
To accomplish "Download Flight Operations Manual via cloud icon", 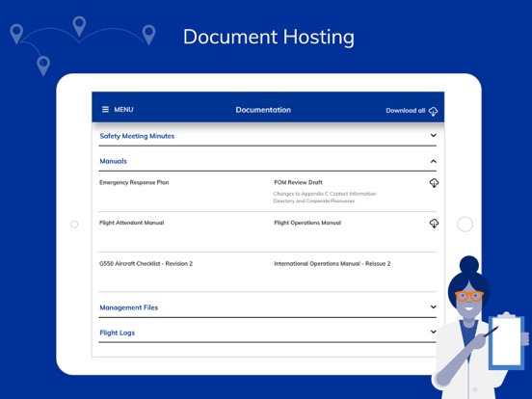I will tap(434, 224).
